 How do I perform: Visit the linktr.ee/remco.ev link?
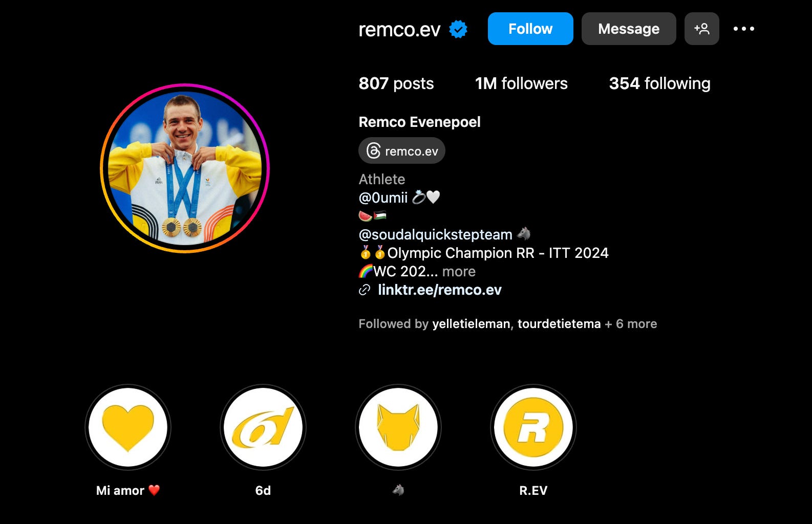440,290
